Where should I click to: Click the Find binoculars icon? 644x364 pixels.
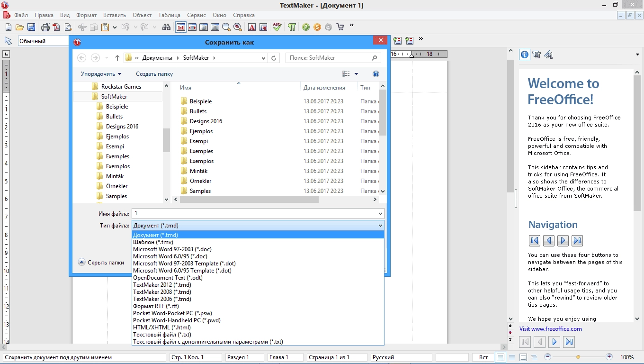[x=166, y=27]
